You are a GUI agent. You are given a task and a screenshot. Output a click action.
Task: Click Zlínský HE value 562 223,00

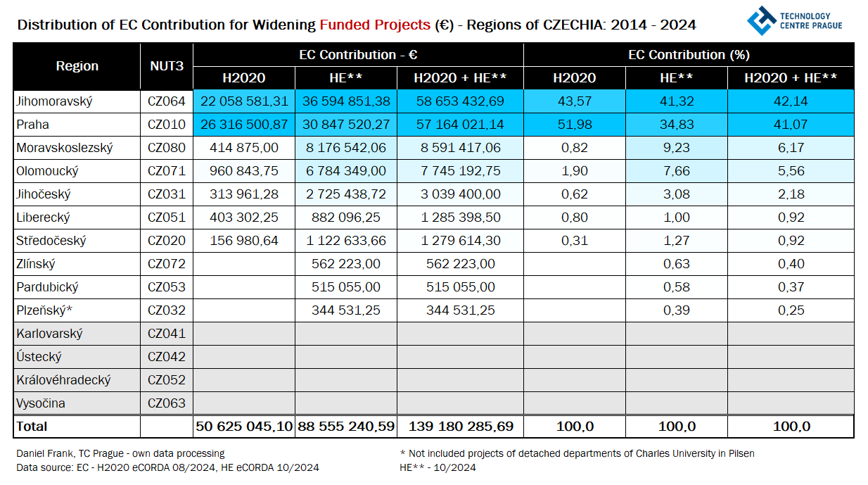tap(346, 264)
